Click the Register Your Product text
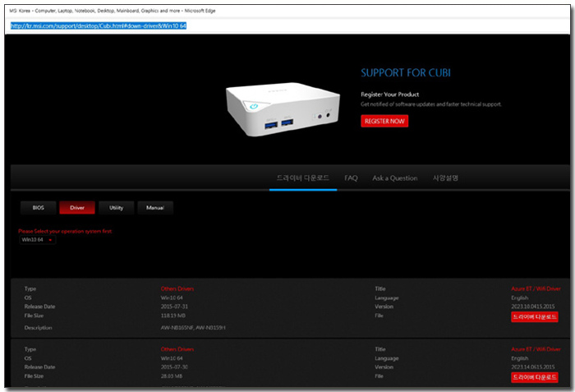This screenshot has height=392, width=575. tap(390, 95)
